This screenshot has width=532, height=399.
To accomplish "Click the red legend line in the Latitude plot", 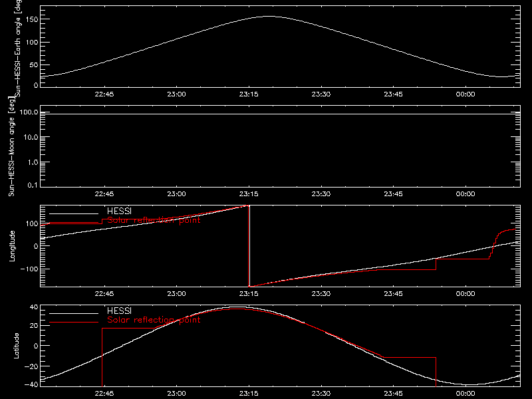I will pyautogui.click(x=74, y=323).
